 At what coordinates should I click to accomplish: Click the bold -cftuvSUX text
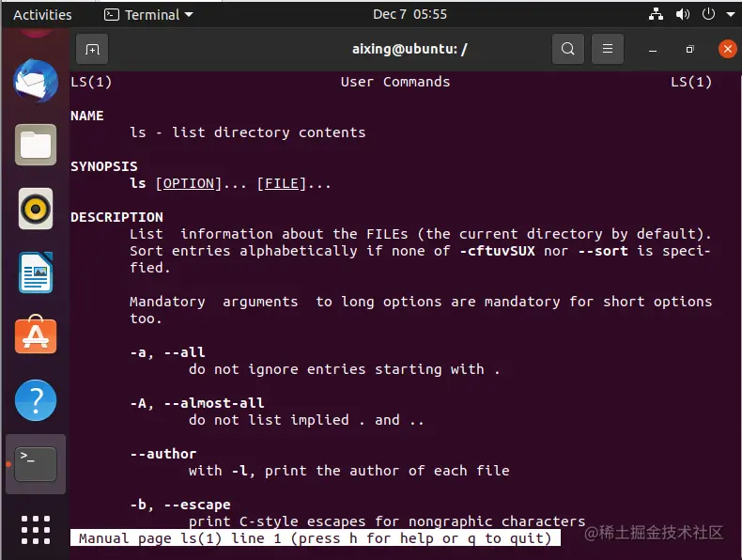(x=498, y=251)
